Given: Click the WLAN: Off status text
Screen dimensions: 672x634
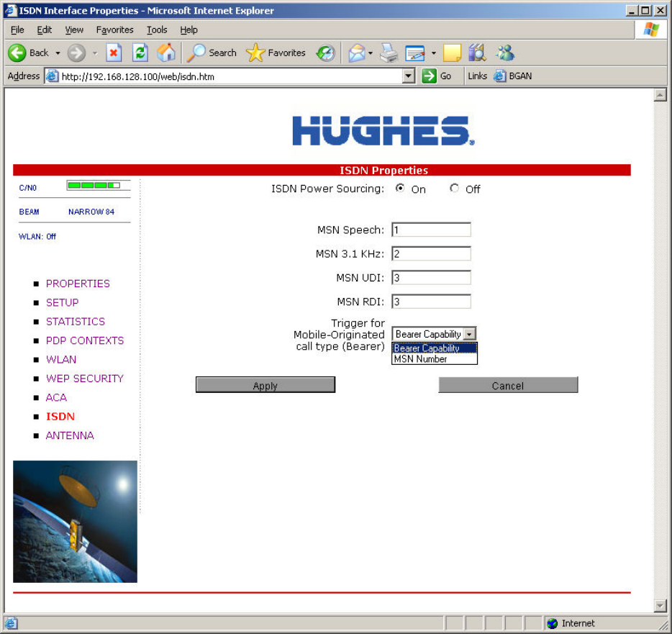Looking at the screenshot, I should (x=37, y=237).
